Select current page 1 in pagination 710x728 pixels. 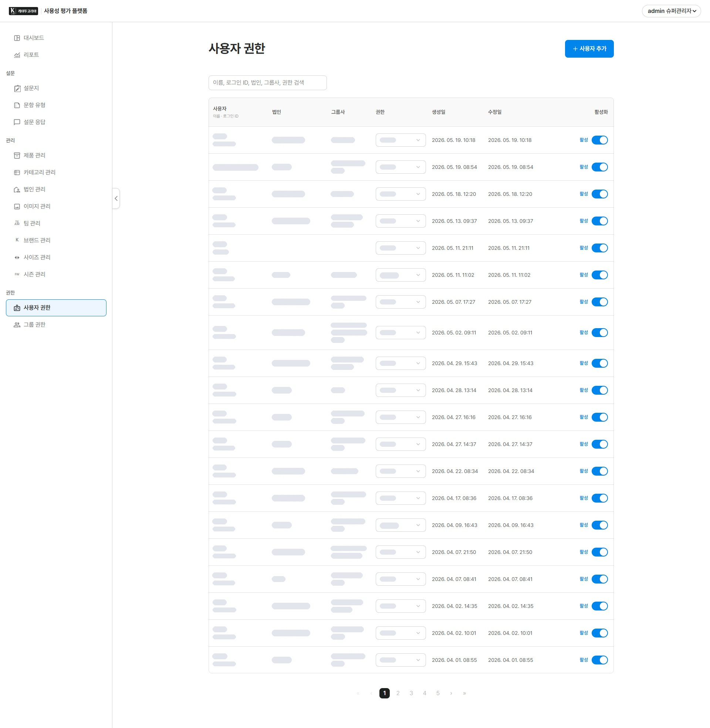pyautogui.click(x=385, y=693)
